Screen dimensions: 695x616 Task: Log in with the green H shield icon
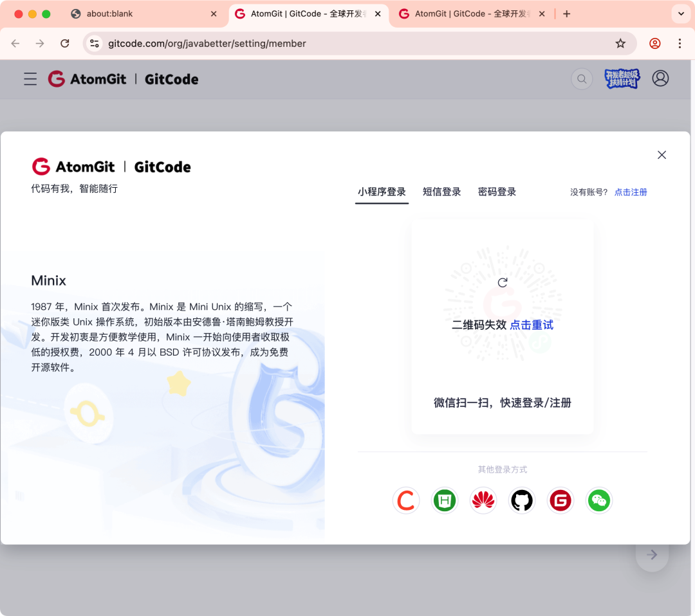coord(445,500)
